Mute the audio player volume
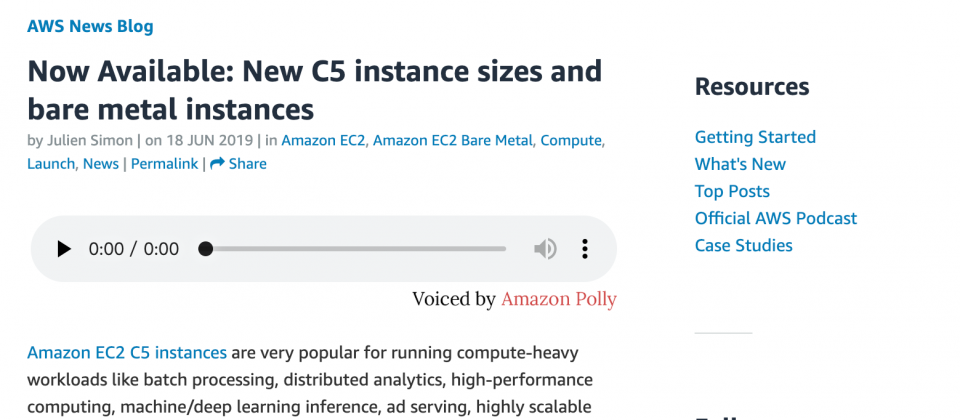This screenshot has height=420, width=960. [x=545, y=249]
